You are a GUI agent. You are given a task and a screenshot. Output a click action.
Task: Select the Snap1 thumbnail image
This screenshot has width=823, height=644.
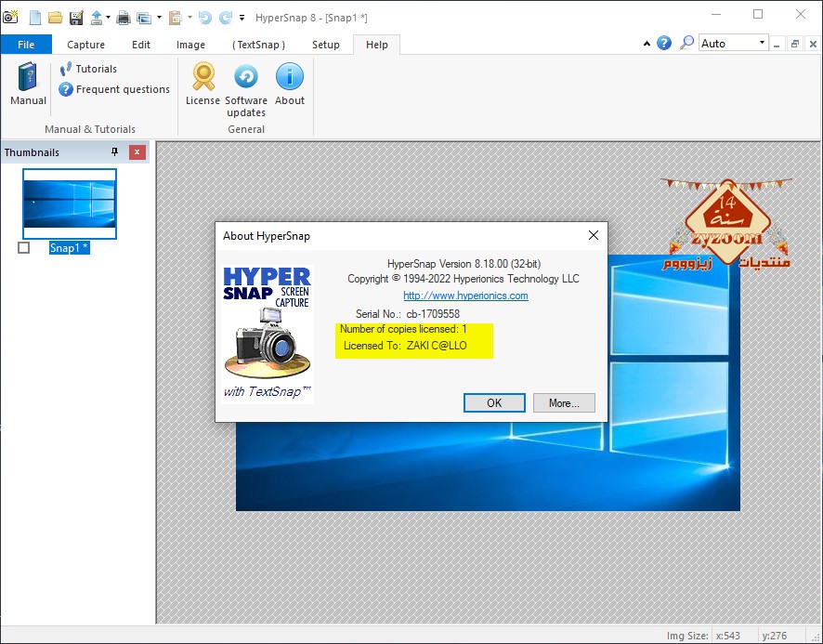(70, 204)
